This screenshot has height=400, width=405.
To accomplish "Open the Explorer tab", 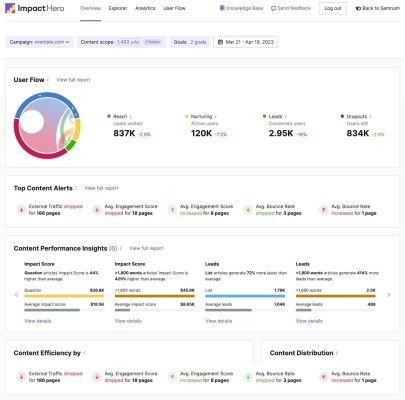I will 118,8.
